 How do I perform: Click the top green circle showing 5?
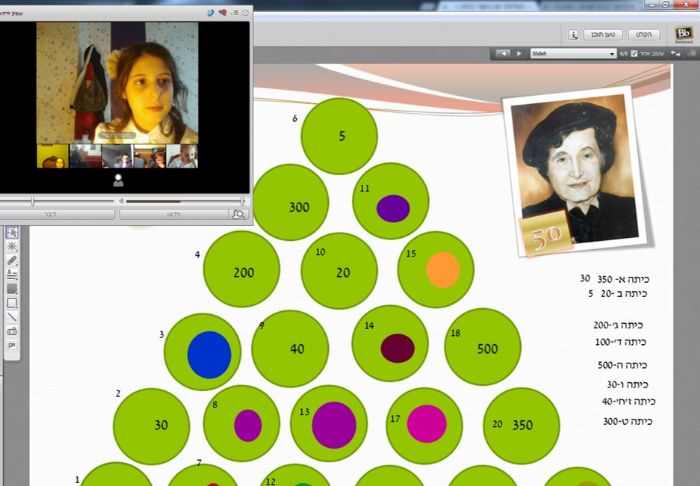point(339,136)
